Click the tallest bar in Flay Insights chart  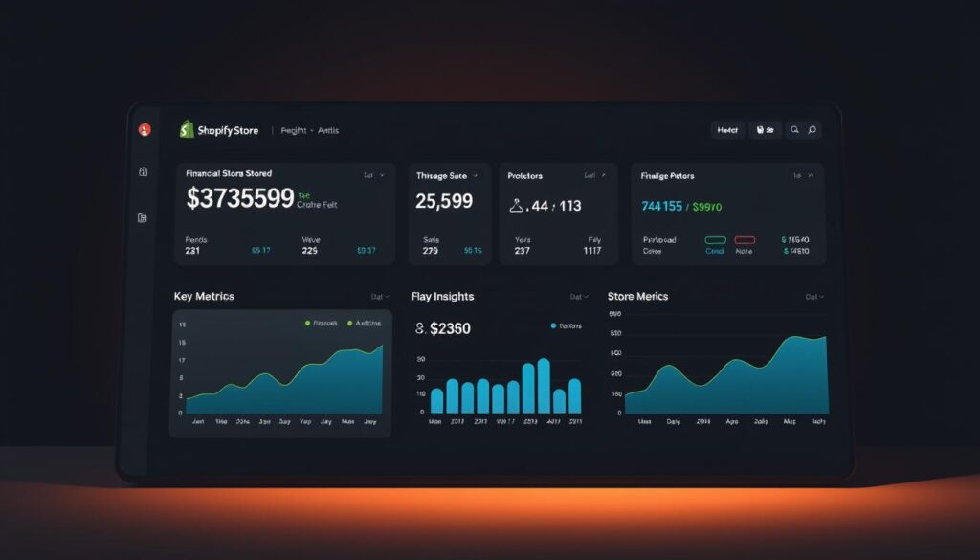544,386
